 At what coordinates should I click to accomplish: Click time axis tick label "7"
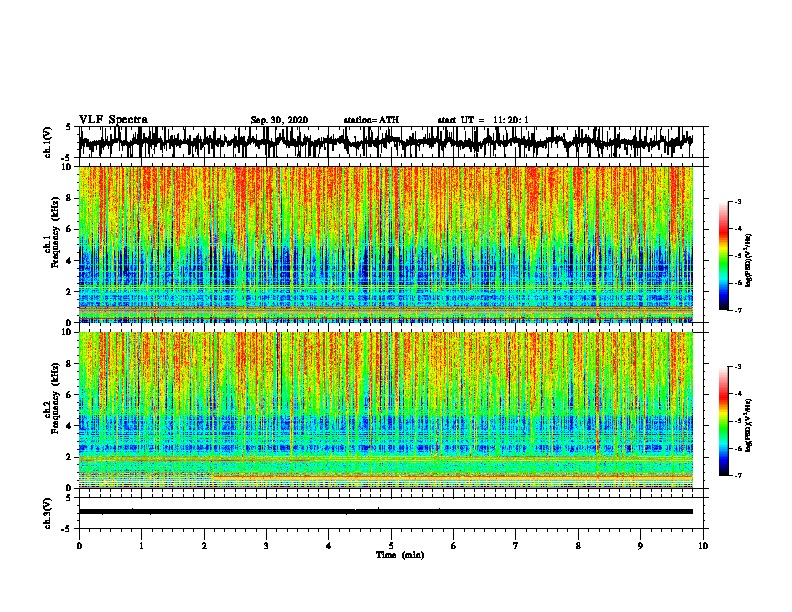(x=516, y=545)
